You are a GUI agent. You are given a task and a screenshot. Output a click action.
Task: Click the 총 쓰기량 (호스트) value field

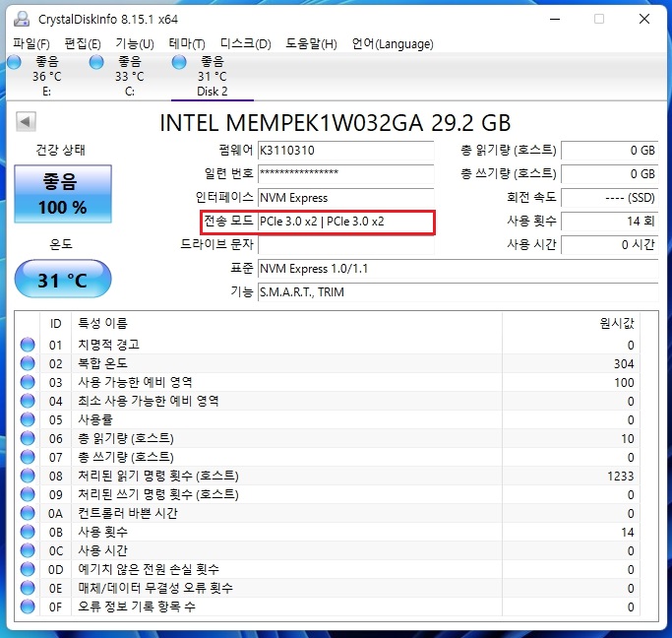click(x=609, y=173)
